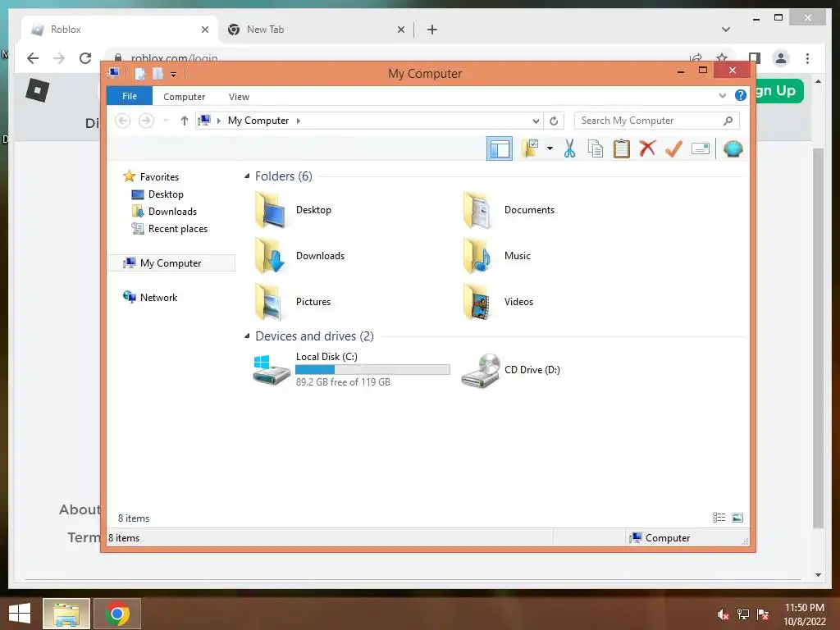Click the orange checkmark Properties icon
This screenshot has width=840, height=630.
pos(673,148)
